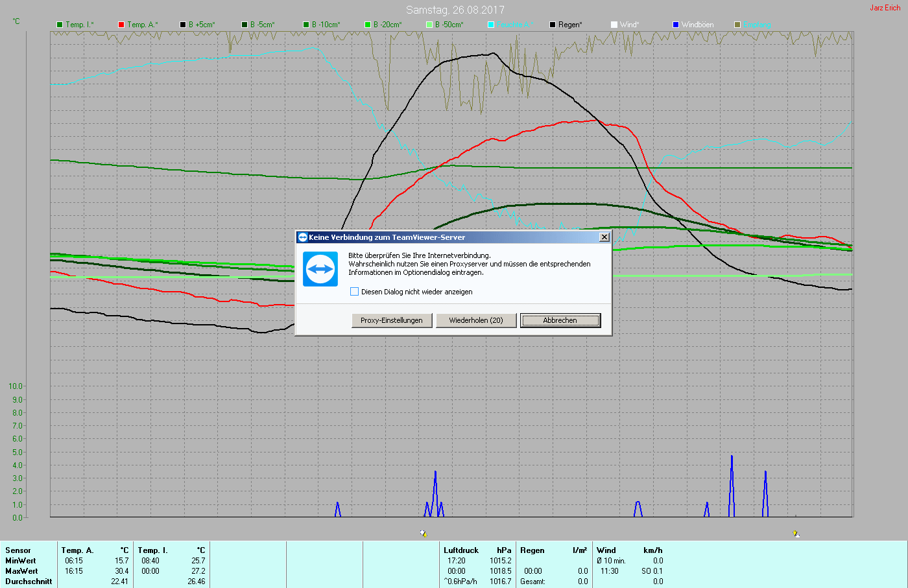
Task: Click the 'Temp. A.' column header in the table
Action: [77, 550]
